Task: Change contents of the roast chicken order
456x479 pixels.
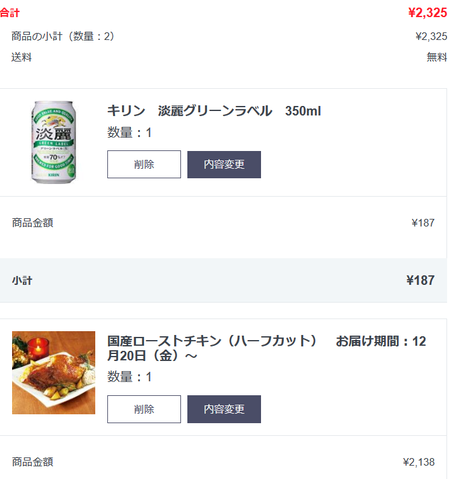Action: click(224, 409)
